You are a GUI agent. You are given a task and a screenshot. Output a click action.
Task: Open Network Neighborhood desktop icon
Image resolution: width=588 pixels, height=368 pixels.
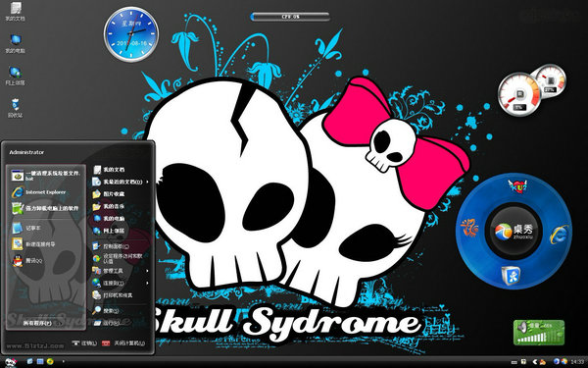15,77
